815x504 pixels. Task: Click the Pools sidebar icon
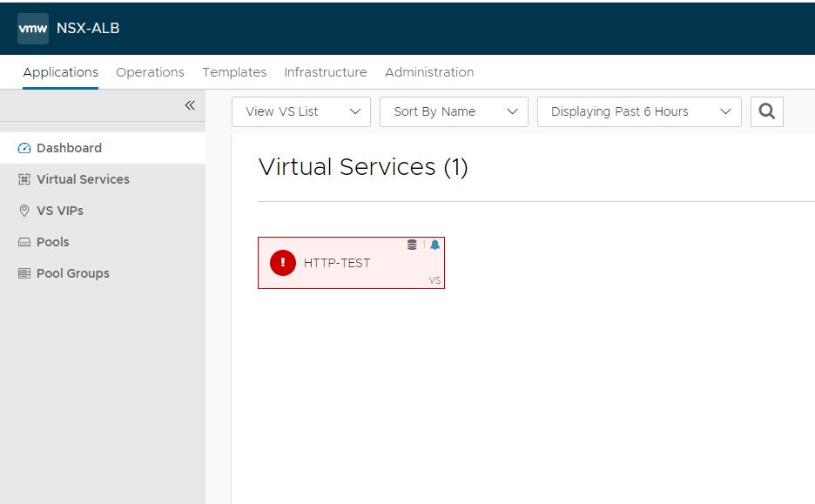(24, 242)
